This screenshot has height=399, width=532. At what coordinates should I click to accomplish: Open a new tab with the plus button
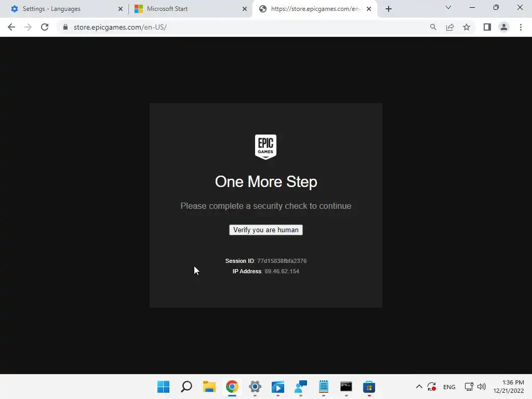[x=389, y=9]
